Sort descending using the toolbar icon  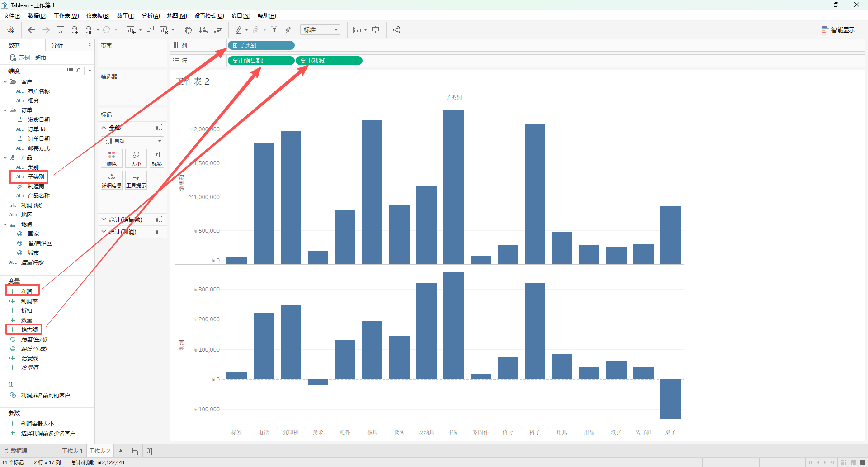[218, 30]
